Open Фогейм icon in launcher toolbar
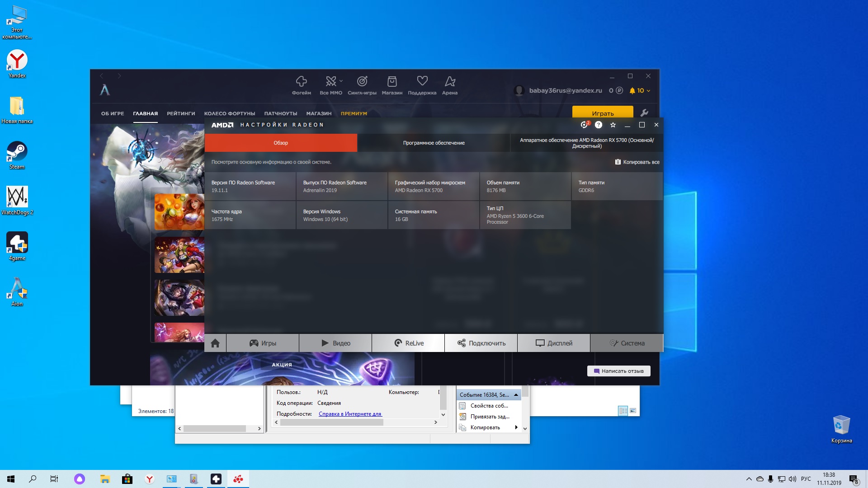 click(x=301, y=85)
